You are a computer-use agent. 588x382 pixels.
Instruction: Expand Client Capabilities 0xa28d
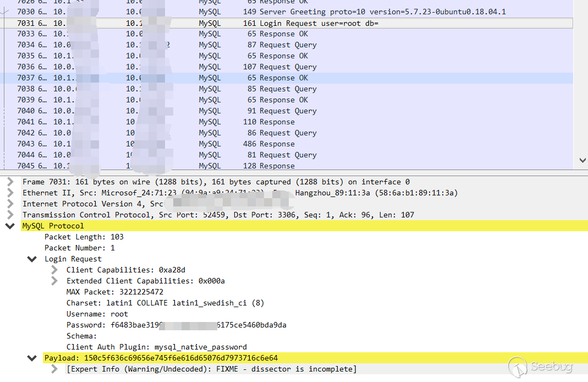[x=54, y=270]
